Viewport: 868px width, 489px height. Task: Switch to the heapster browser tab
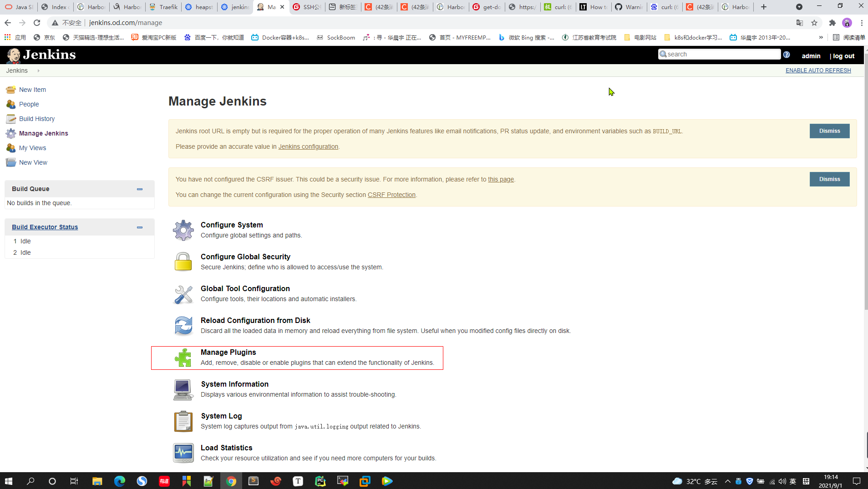(199, 7)
